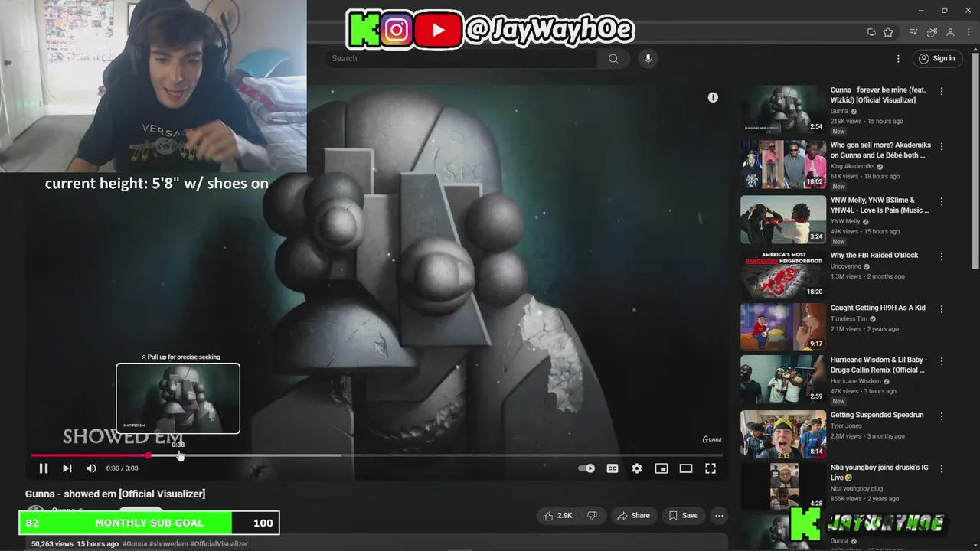Toggle theater mode on the player
Image resolution: width=980 pixels, height=551 pixels.
click(686, 468)
